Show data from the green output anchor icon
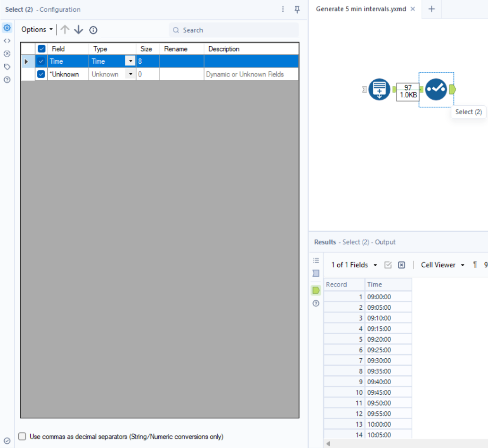The image size is (488, 448). 316,290
